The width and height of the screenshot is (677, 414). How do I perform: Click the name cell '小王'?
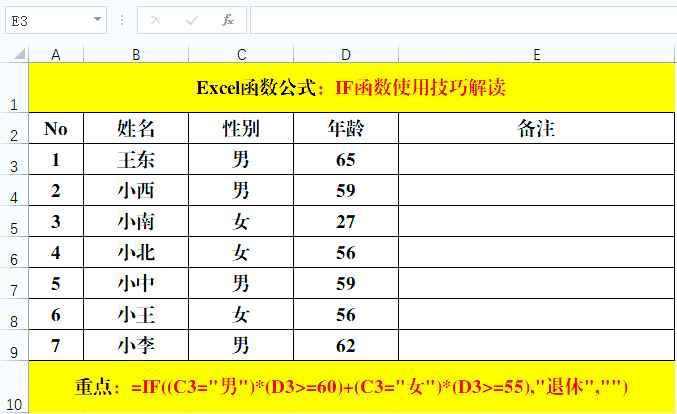click(x=136, y=314)
